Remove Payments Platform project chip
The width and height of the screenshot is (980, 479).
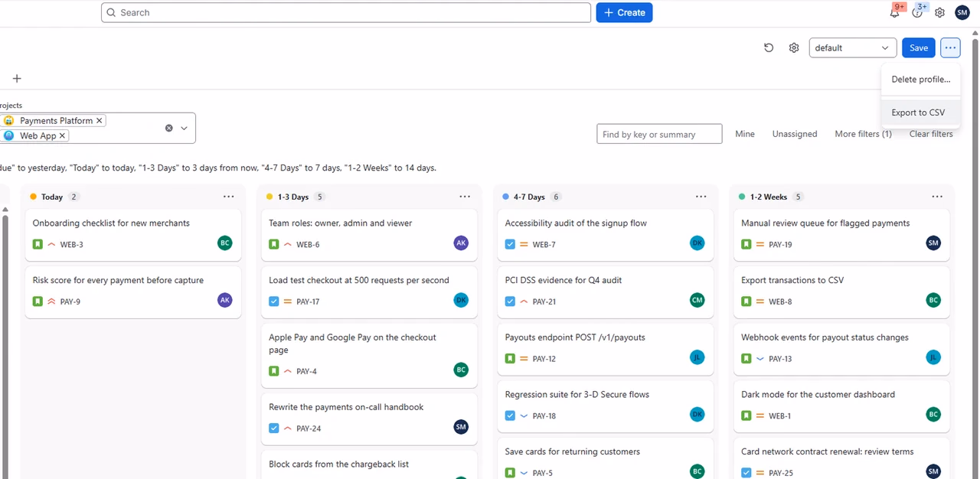tap(99, 121)
